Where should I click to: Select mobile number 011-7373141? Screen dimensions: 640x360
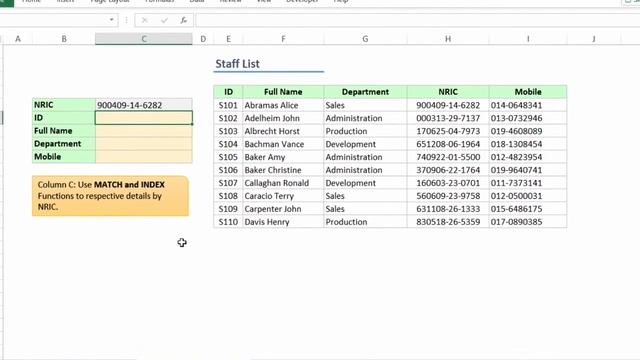(x=528, y=183)
